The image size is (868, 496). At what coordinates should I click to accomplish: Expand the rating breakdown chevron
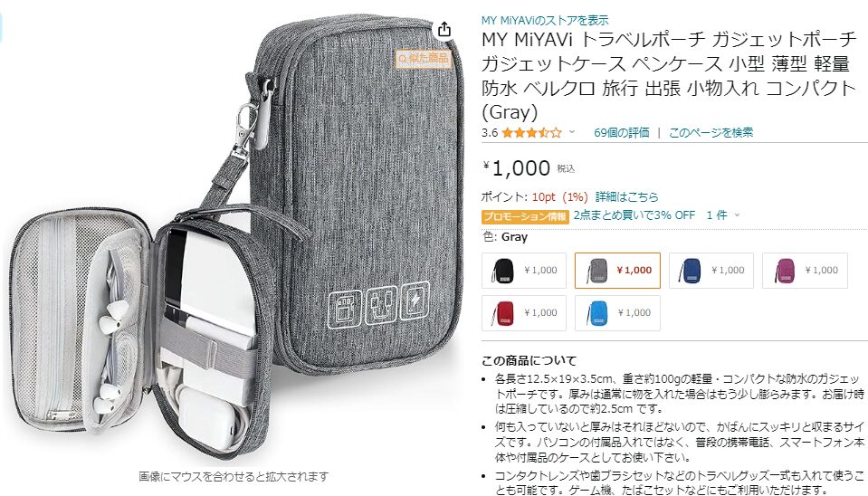[572, 132]
